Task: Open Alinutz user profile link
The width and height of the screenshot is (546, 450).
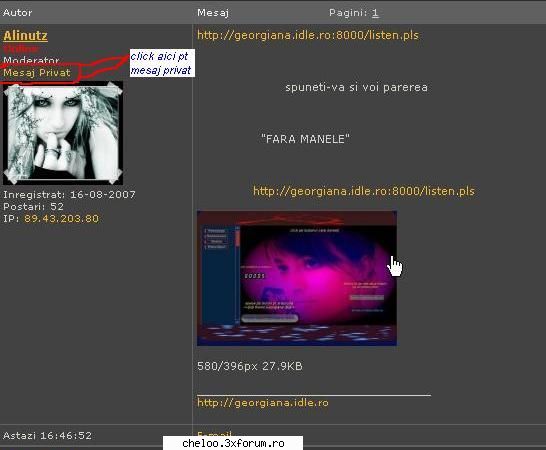Action: (x=25, y=36)
